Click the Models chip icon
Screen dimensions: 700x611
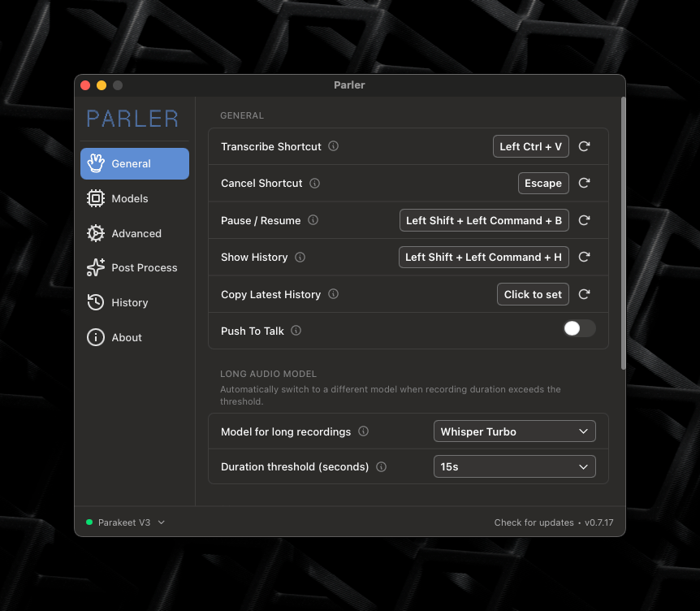point(96,198)
